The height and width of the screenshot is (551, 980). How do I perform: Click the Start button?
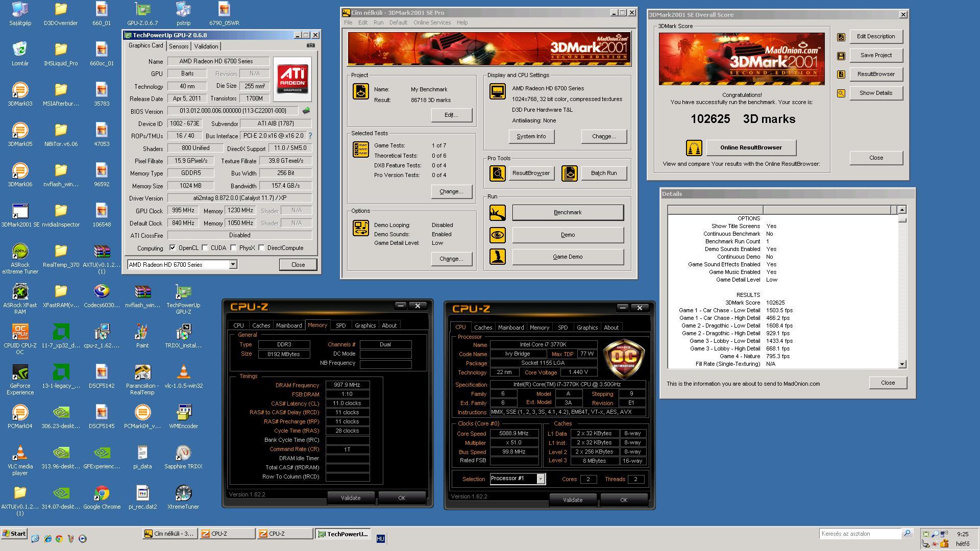pyautogui.click(x=14, y=534)
